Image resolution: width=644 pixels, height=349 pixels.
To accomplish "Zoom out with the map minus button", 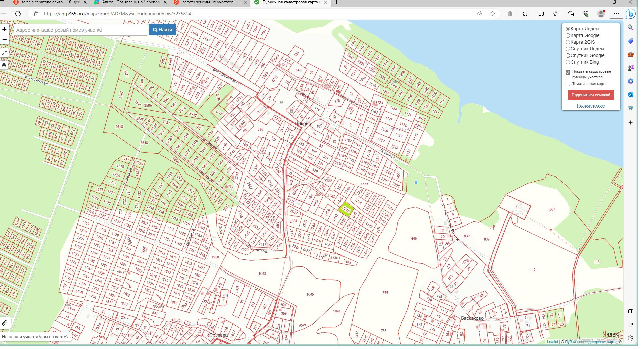I will coord(4,39).
